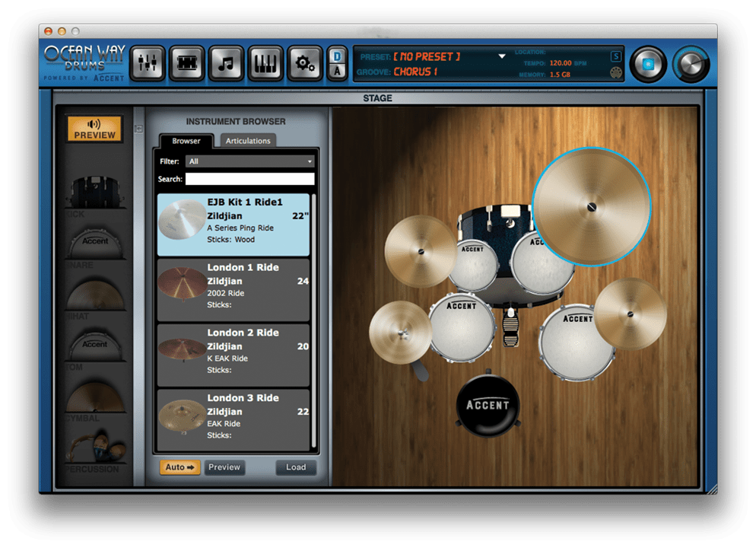Open settings via the gear icon

[305, 62]
